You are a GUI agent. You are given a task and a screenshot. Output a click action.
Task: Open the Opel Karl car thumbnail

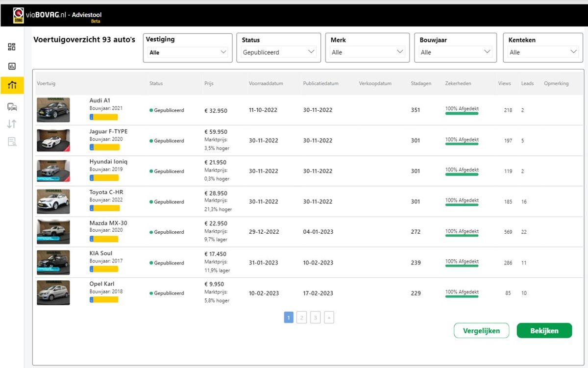pos(53,293)
